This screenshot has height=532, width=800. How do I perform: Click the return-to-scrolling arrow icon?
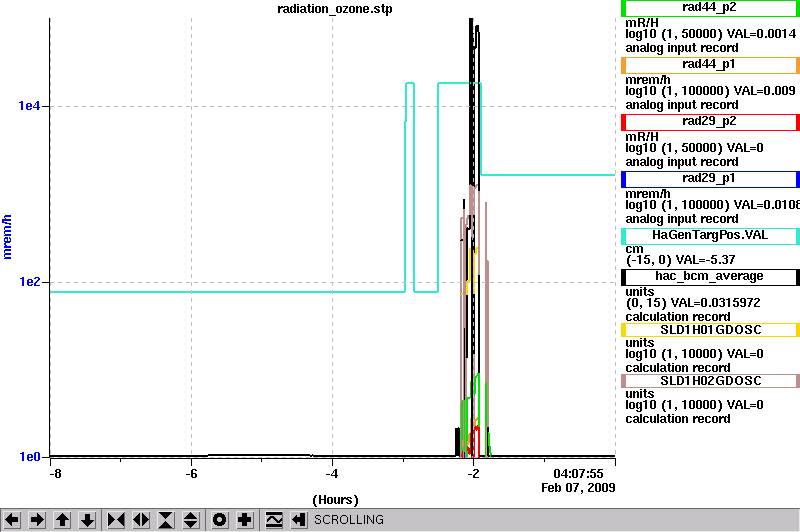click(299, 520)
